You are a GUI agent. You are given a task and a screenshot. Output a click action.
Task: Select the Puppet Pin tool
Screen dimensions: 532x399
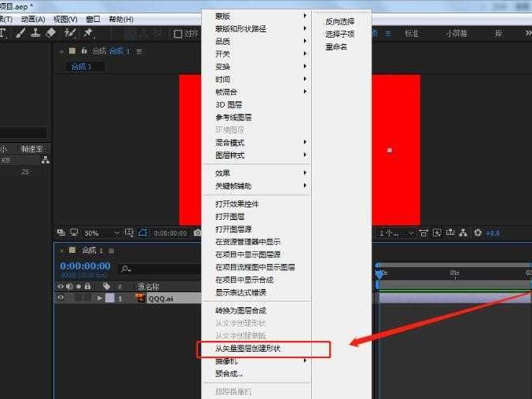(88, 33)
